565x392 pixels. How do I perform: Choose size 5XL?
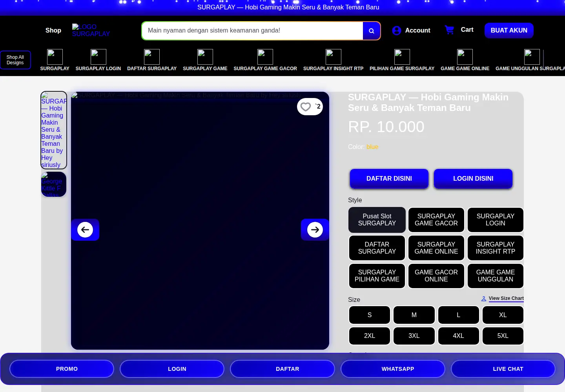(x=503, y=336)
